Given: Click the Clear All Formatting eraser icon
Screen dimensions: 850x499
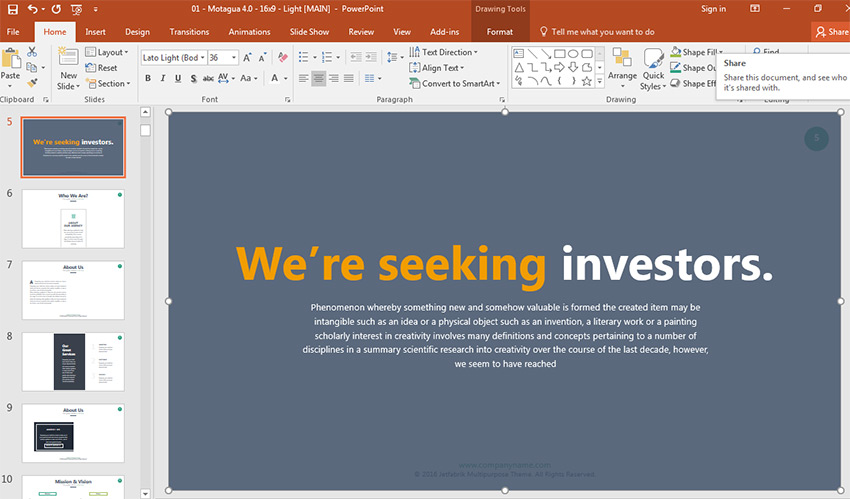Looking at the screenshot, I should click(x=282, y=57).
